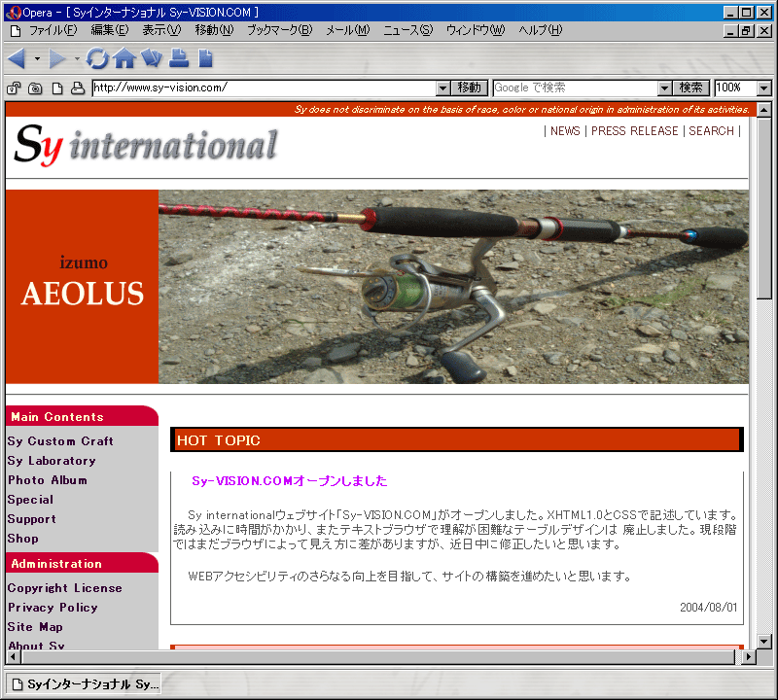Open the 表示(V) menu

[161, 30]
